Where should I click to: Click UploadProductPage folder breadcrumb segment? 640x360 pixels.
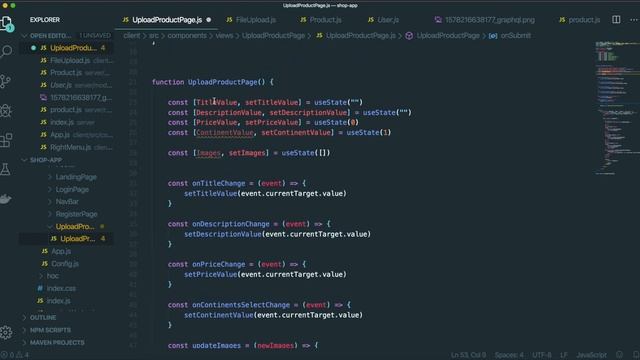273,36
